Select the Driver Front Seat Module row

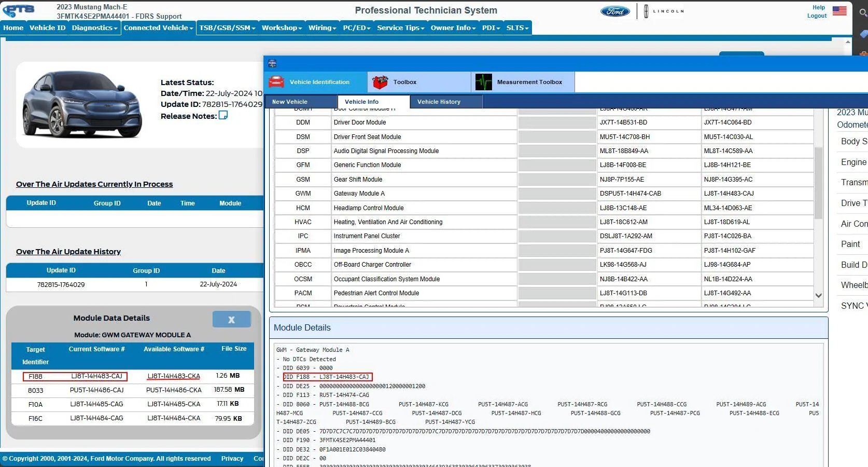[x=544, y=137]
